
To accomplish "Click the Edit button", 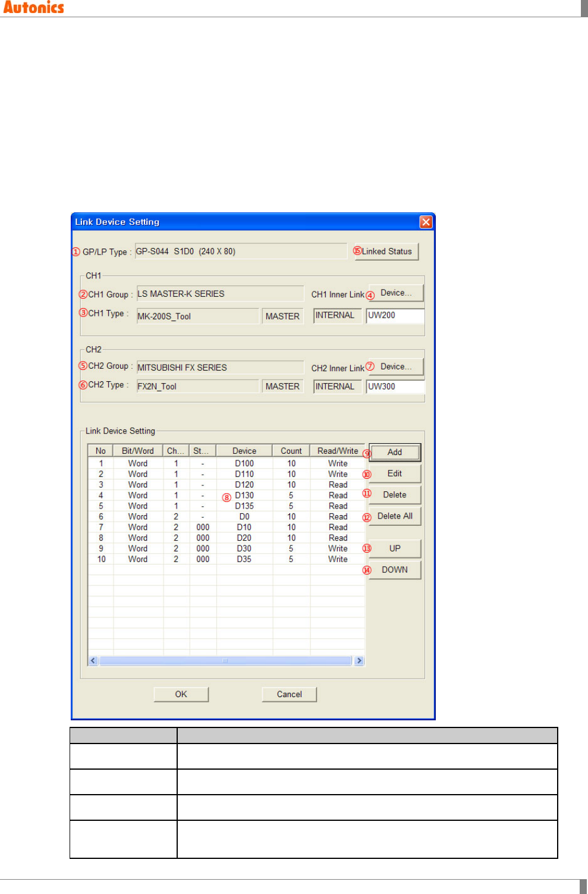I will click(395, 473).
